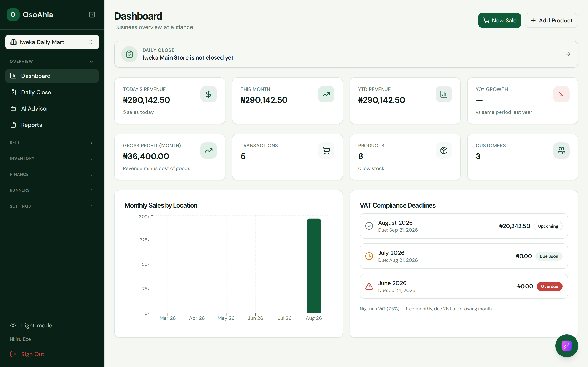Collapse the sidebar using the panel icon
The width and height of the screenshot is (588, 367).
92,14
